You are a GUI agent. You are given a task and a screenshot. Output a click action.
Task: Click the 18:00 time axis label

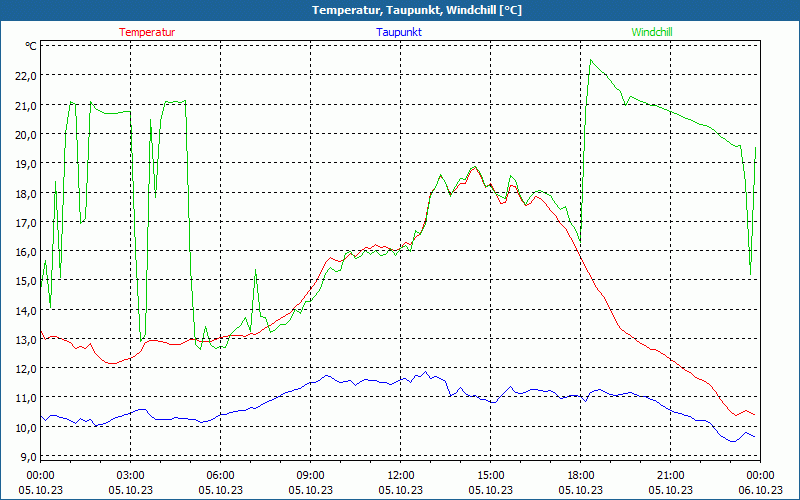pos(581,476)
